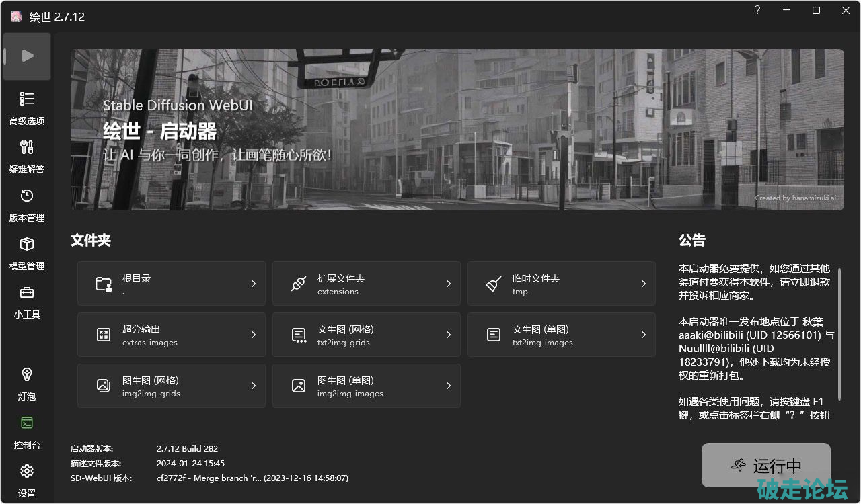Expand chevron on 扩展文件夹 extensions row

point(449,284)
